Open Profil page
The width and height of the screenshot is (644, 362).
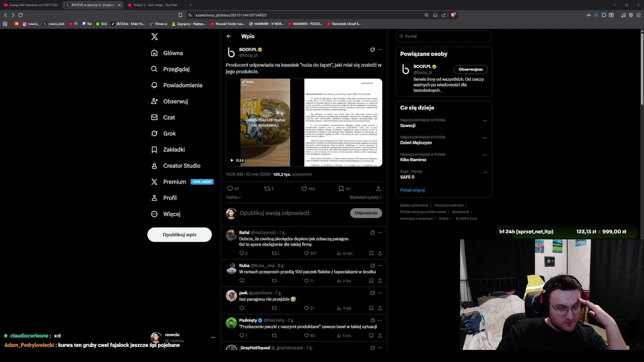(x=164, y=198)
